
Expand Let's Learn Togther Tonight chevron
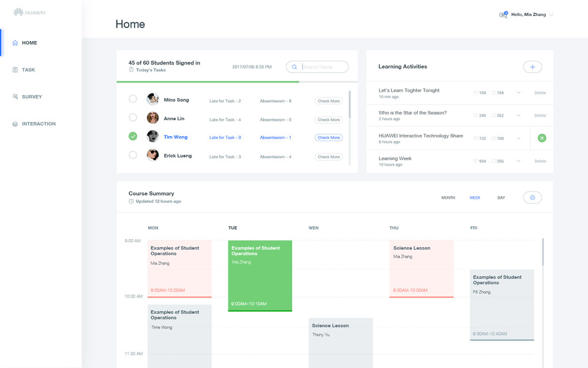[x=518, y=93]
